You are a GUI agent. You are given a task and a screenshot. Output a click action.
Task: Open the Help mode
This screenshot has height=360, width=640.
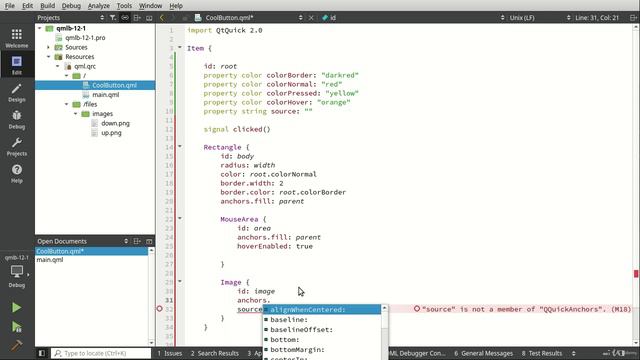17,173
